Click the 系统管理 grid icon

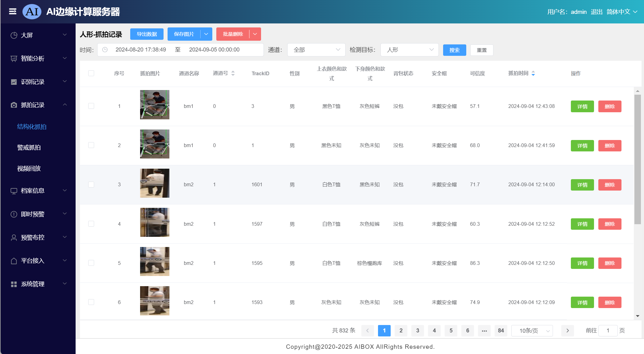point(14,284)
